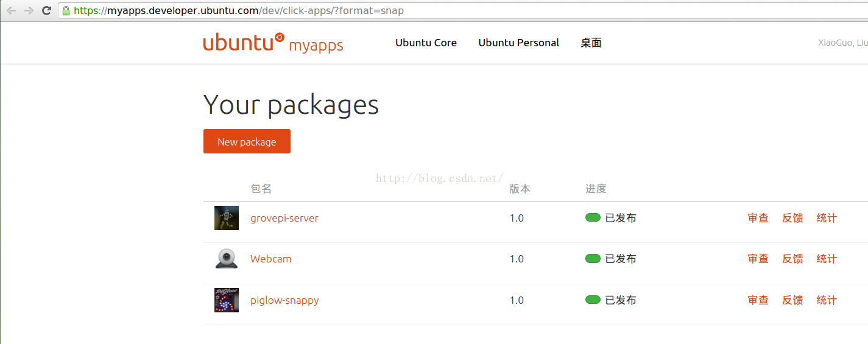Switch to the Ubuntu Personal tab
This screenshot has height=344, width=868.
tap(519, 43)
